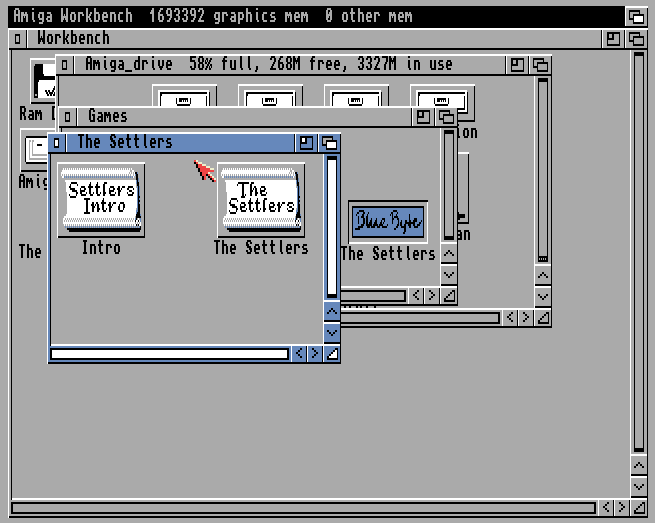Image resolution: width=655 pixels, height=523 pixels.
Task: Click up arrow in the Games window
Action: click(x=449, y=253)
